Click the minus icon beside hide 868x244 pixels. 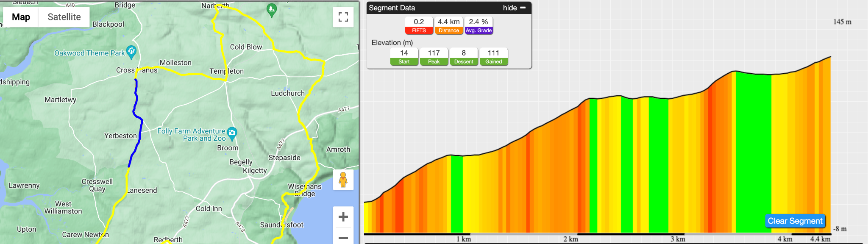[523, 8]
